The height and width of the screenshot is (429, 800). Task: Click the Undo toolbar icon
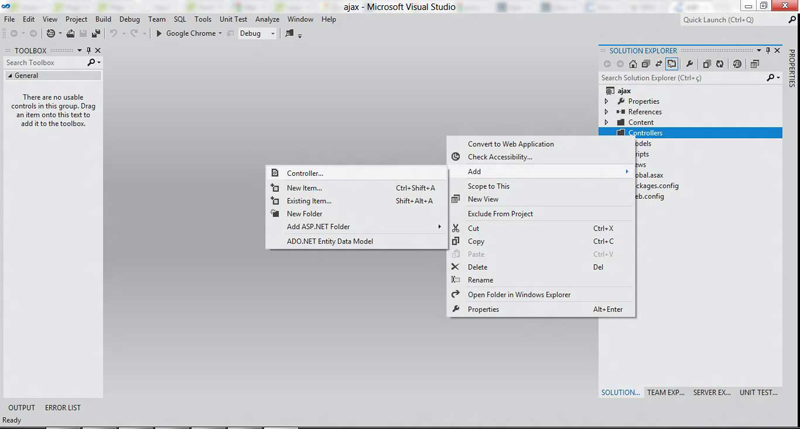point(113,34)
